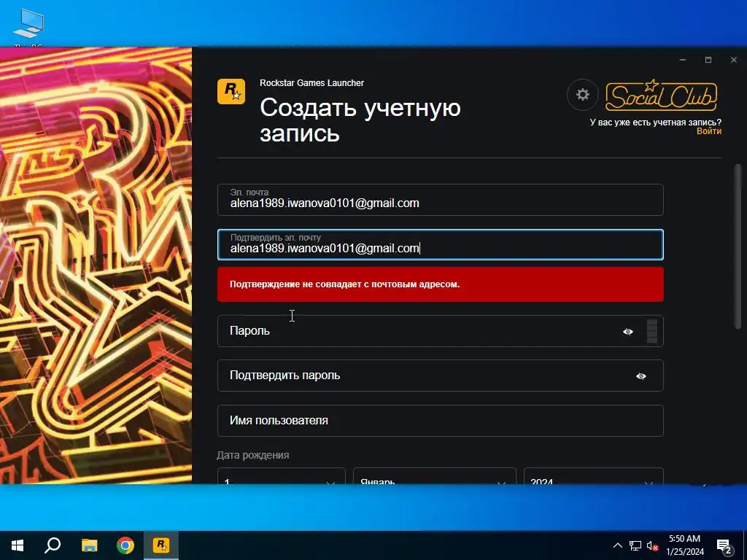Open the birth year dropdown 2024
This screenshot has height=560, width=747.
point(593,476)
